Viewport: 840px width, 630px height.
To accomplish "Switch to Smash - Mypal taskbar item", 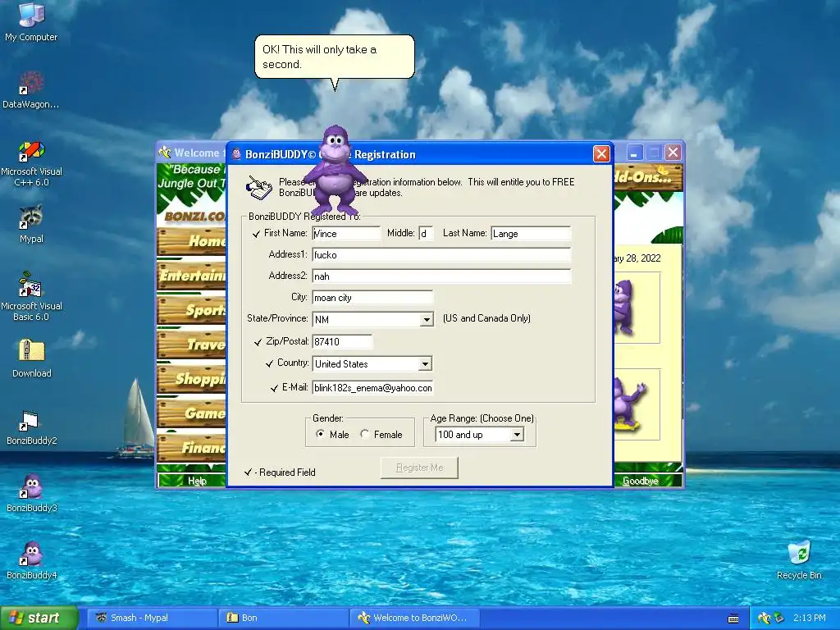I will 151,619.
